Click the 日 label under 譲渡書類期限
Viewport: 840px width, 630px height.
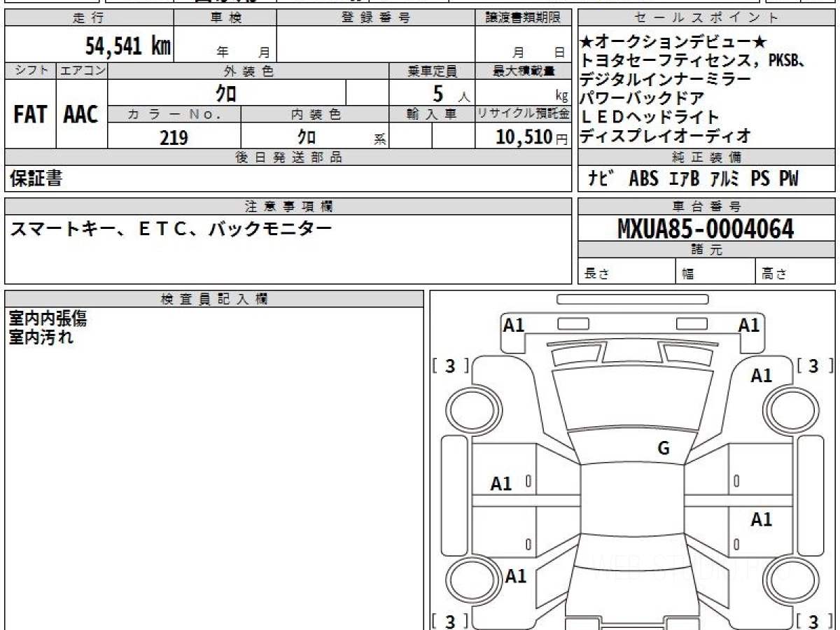(559, 52)
